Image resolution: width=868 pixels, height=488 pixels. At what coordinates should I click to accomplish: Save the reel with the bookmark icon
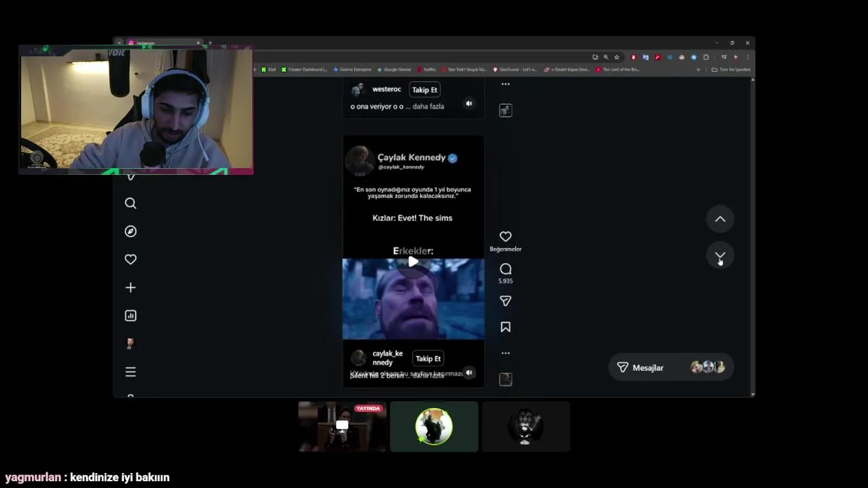(x=505, y=327)
